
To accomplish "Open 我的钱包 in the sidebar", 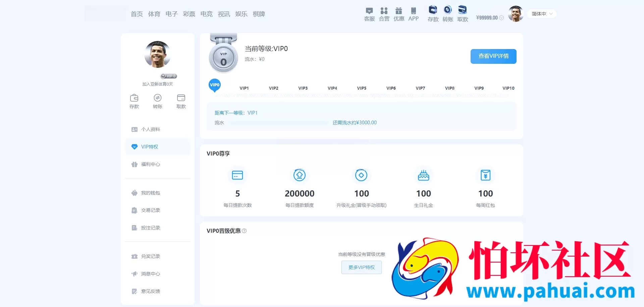I will [158, 193].
